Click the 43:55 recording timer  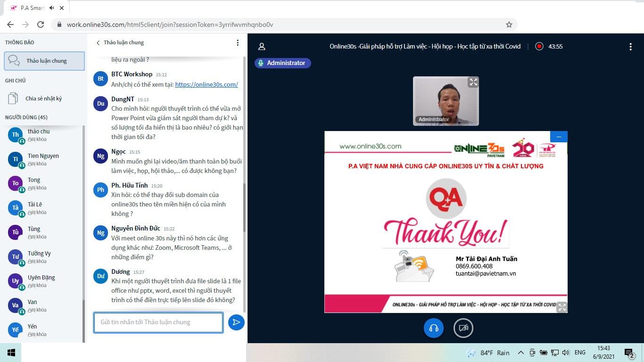click(555, 46)
